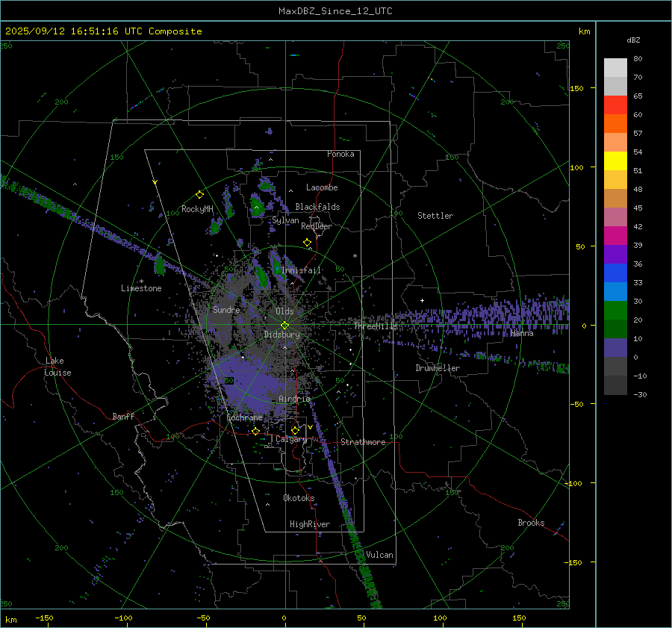Click the Lacombe label
672x628 pixels.
(x=322, y=187)
